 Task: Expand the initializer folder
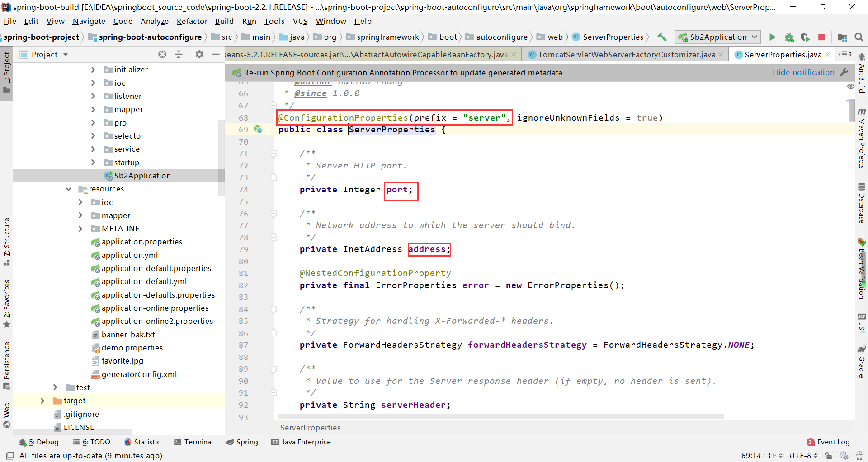93,70
